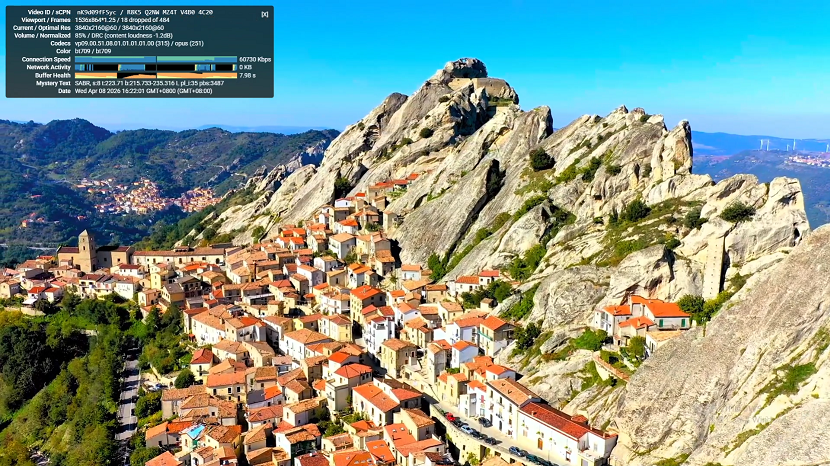Click the 'Connection Speed' label

click(x=46, y=60)
